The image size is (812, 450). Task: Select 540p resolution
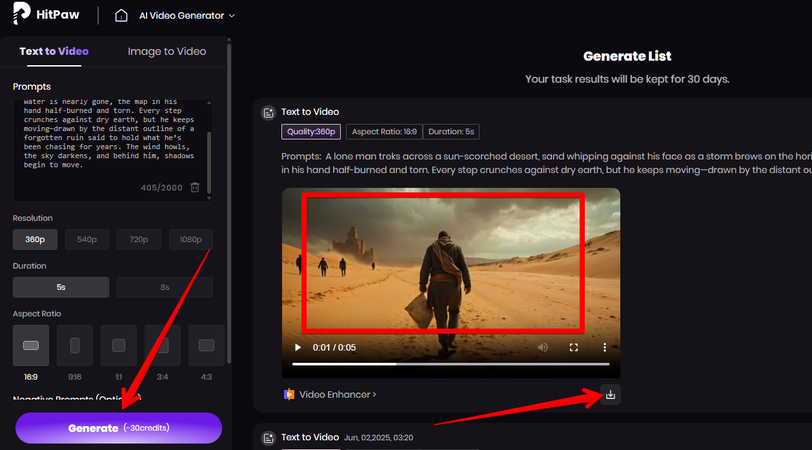tap(87, 239)
